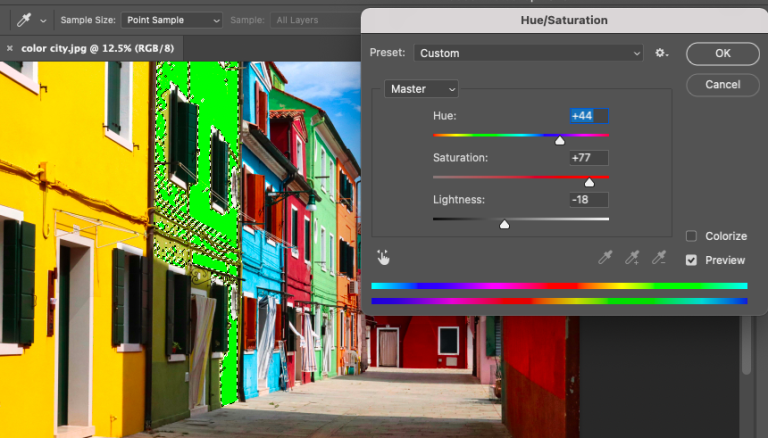Screen dimensions: 768x438
Task: Click the upper input color spectrum bar
Action: pos(559,286)
